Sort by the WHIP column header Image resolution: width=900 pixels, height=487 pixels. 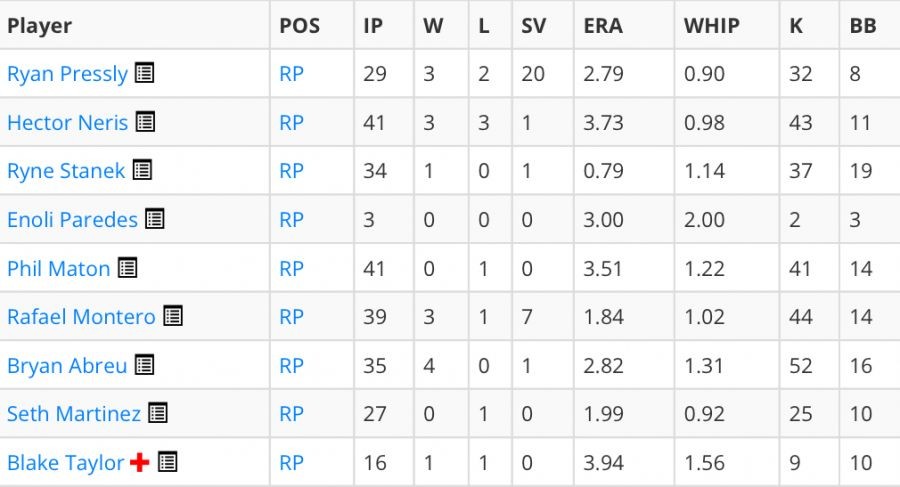[711, 26]
